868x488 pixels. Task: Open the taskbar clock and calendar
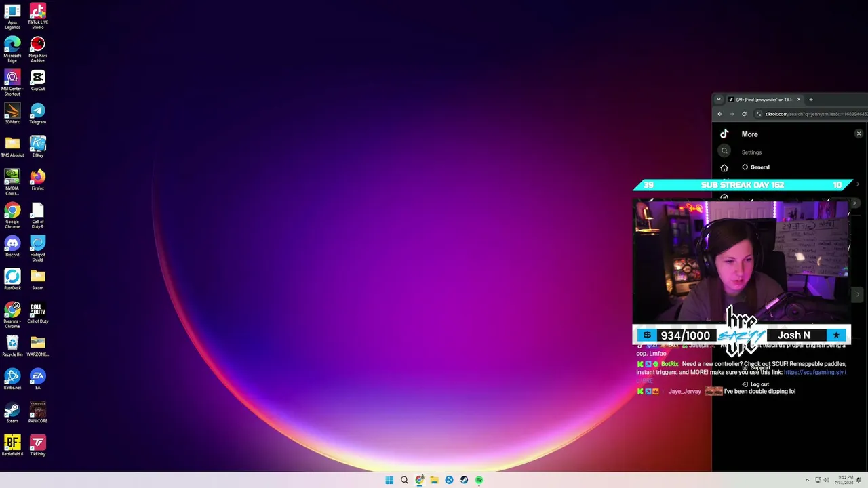845,480
